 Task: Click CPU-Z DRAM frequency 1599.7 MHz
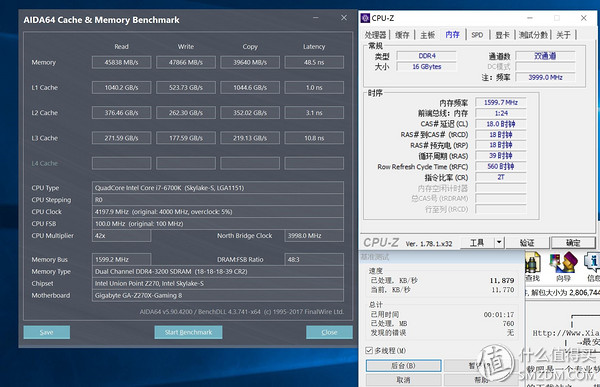[x=501, y=103]
